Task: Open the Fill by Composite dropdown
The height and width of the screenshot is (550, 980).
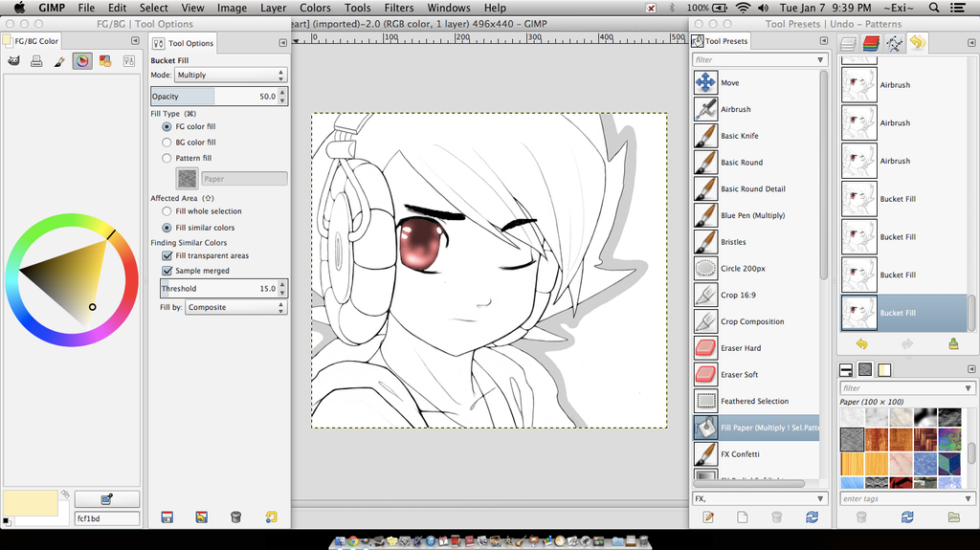Action: pos(235,307)
